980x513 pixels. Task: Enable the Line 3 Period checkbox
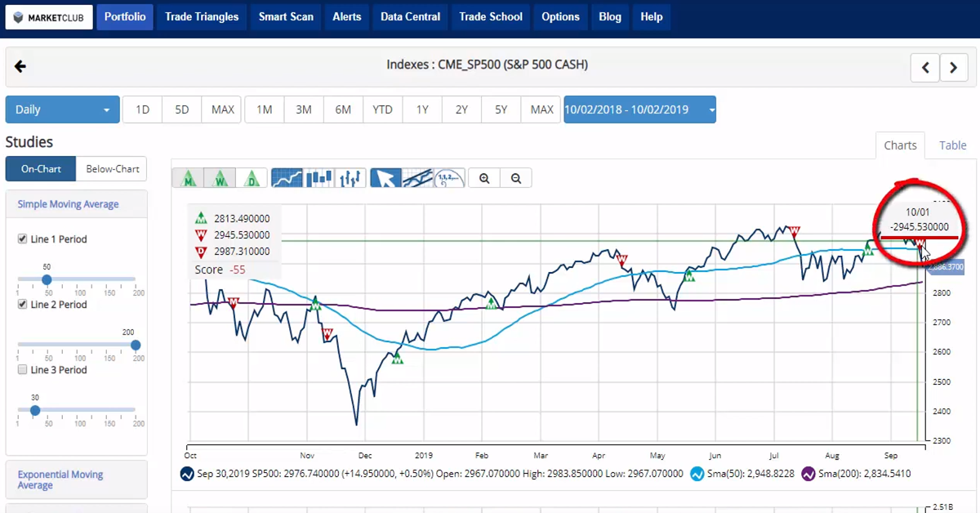click(x=22, y=370)
